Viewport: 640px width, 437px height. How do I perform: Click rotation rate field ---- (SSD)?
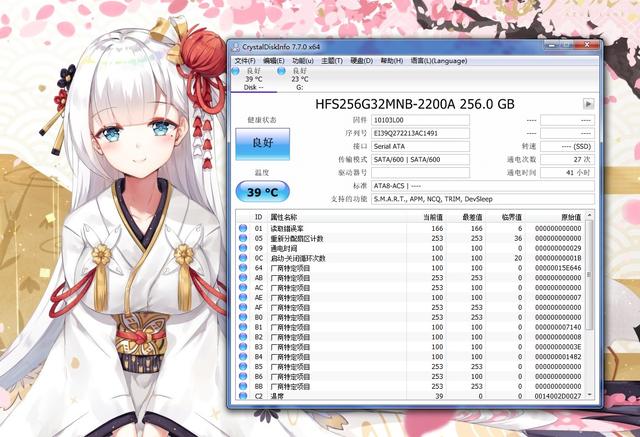coord(567,146)
